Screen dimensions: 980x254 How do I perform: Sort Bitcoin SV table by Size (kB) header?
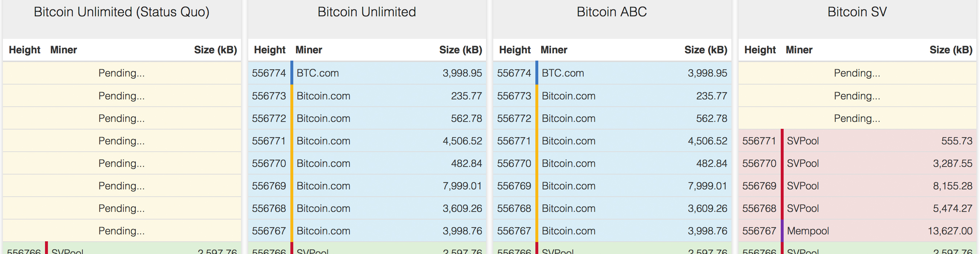pos(950,50)
